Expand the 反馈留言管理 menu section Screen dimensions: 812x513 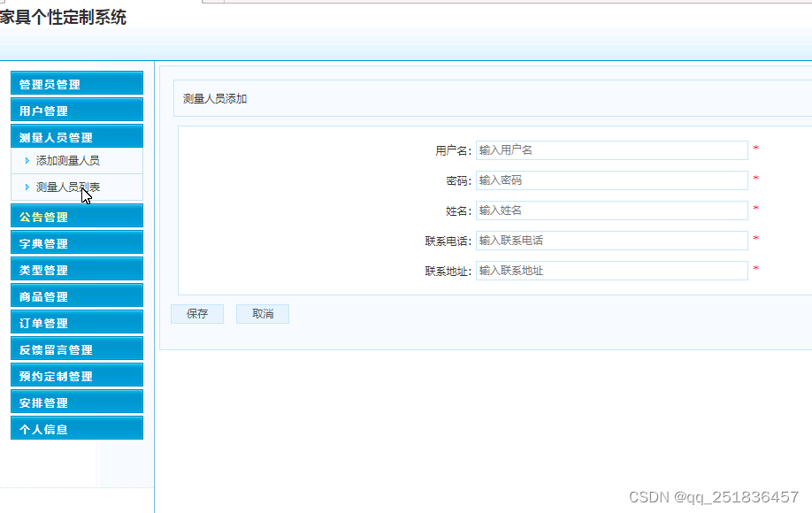[77, 348]
